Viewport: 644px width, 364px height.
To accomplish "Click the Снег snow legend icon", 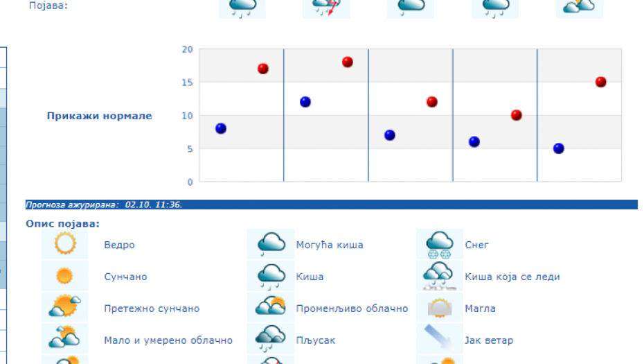I will pyautogui.click(x=440, y=244).
